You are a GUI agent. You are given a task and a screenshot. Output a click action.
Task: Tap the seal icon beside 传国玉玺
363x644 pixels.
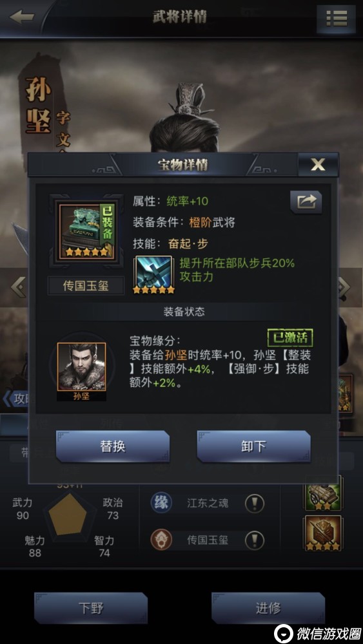point(161,540)
